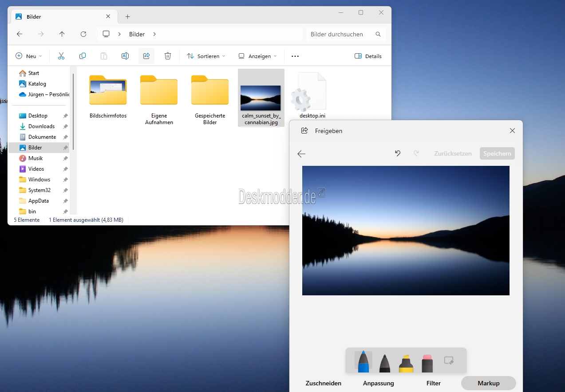Image resolution: width=565 pixels, height=392 pixels.
Task: Click the trash delete icon
Action: coord(168,56)
